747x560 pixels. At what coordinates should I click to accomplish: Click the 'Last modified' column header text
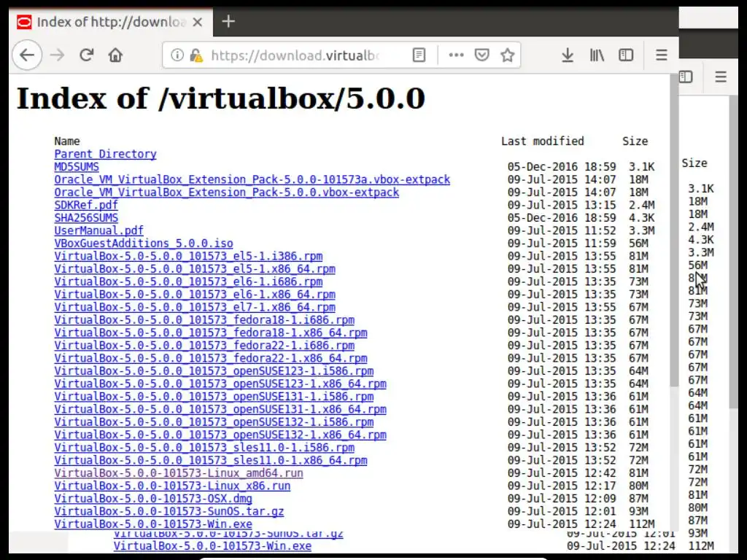(542, 141)
